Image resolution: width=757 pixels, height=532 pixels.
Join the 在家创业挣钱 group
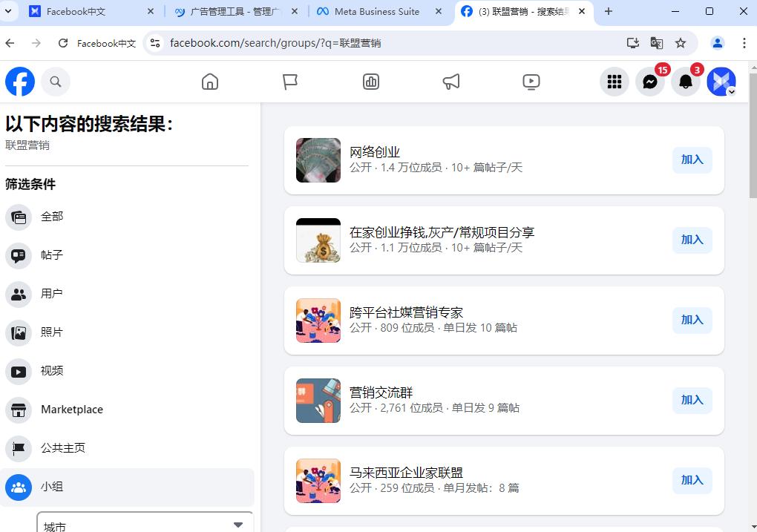[x=692, y=240]
